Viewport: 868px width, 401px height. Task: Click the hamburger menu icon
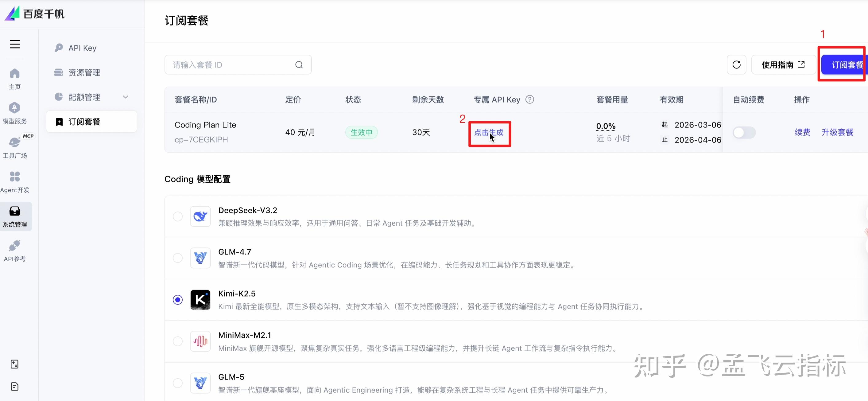[14, 44]
